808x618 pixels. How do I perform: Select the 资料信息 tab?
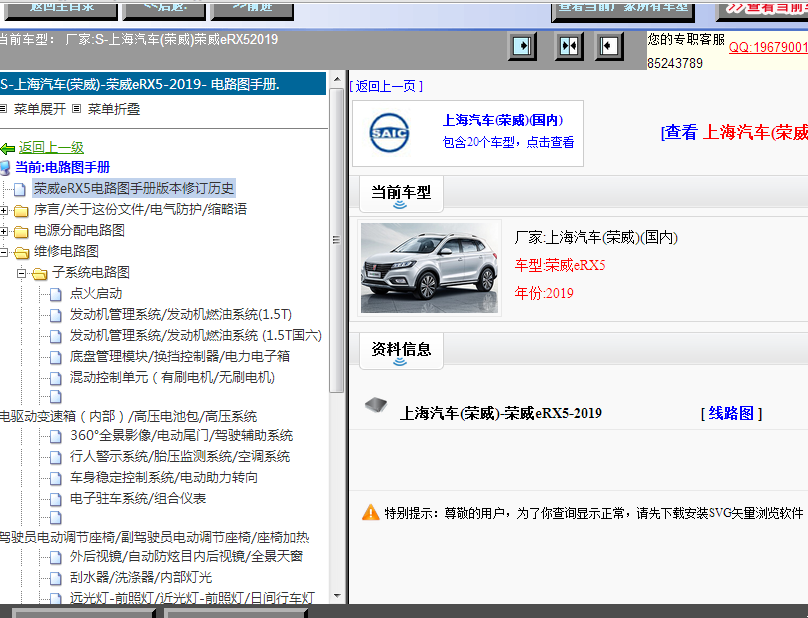(401, 350)
